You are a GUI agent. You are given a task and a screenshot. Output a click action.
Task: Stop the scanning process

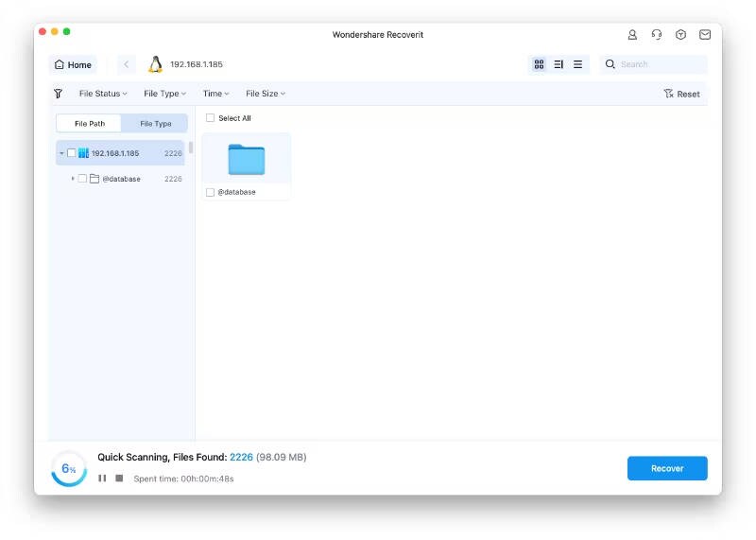(x=119, y=479)
